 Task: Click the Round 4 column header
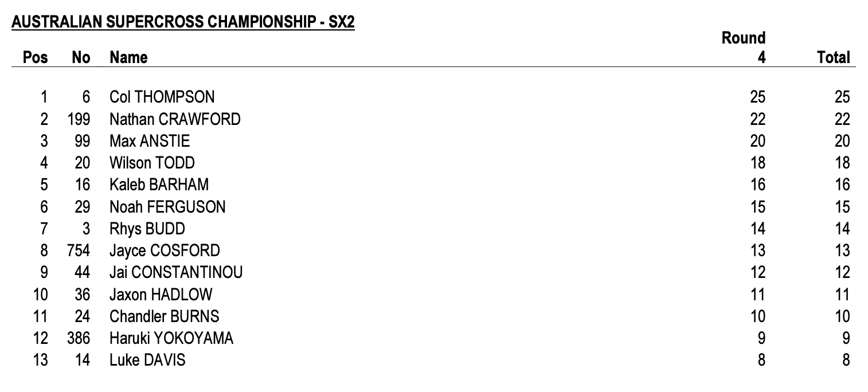744,48
